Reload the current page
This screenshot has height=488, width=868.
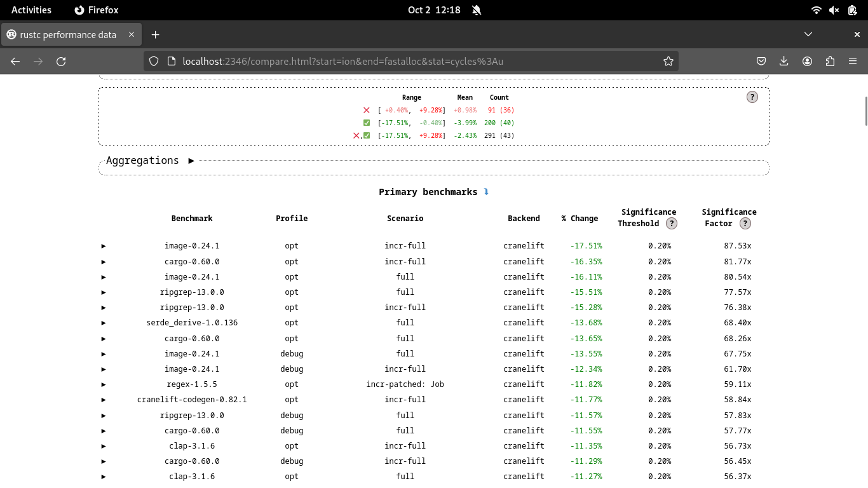pos(61,61)
